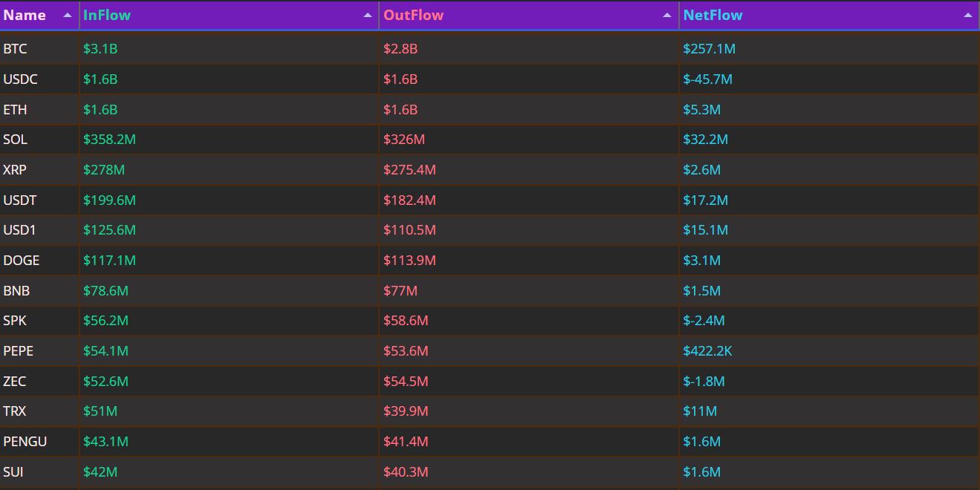This screenshot has width=980, height=490.
Task: Click the NetFlow header text
Action: click(713, 16)
